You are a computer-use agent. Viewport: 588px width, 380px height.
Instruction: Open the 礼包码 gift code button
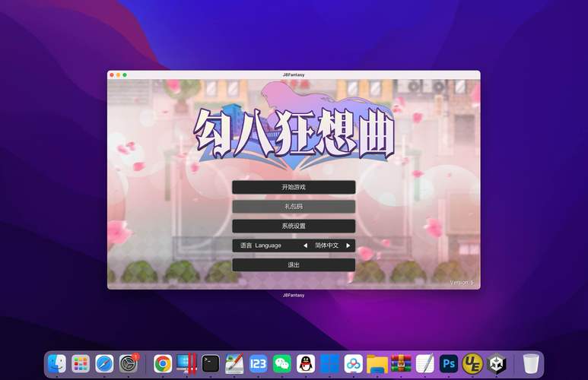(x=294, y=207)
